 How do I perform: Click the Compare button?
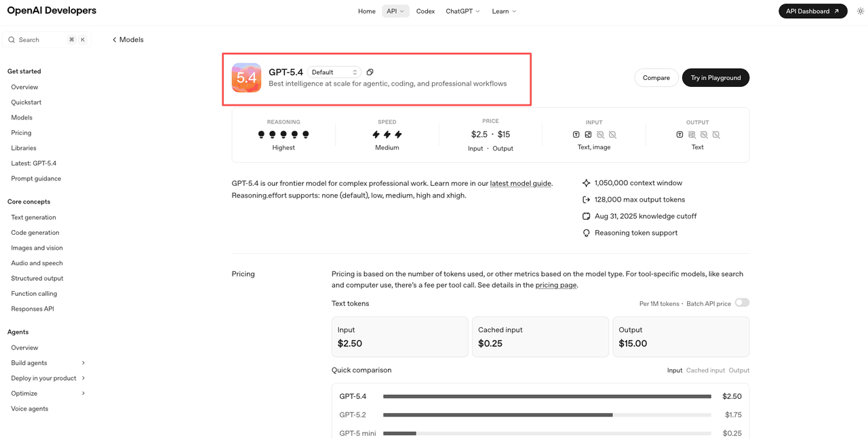point(656,77)
